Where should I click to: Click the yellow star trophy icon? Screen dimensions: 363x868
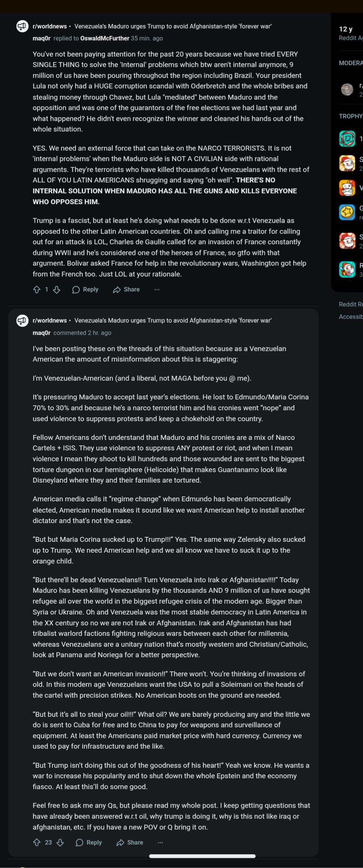point(347,213)
